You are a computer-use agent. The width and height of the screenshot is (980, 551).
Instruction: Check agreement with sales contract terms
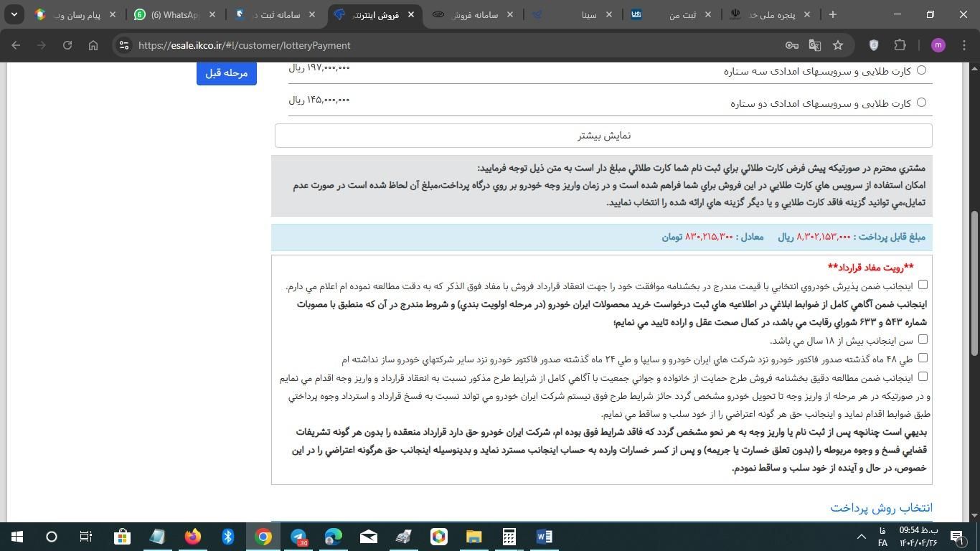click(x=923, y=285)
